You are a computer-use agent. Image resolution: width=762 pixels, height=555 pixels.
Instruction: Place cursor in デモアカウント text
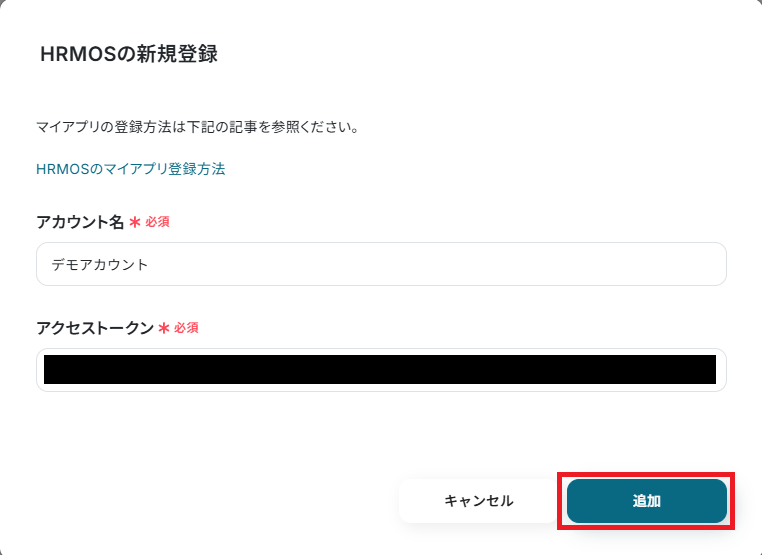(100, 264)
